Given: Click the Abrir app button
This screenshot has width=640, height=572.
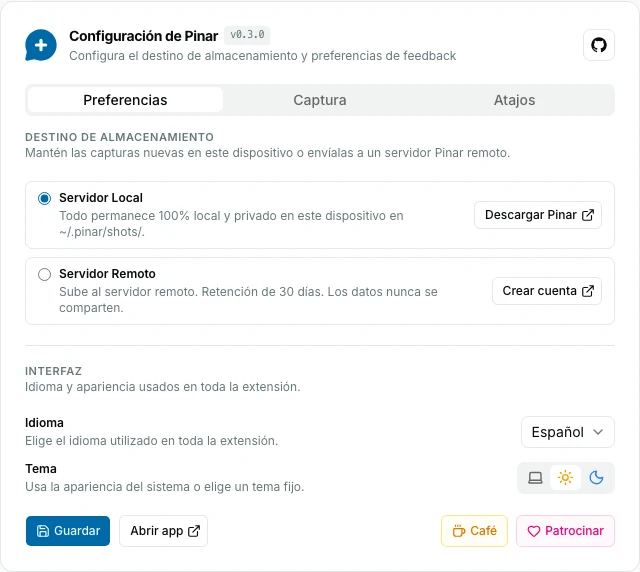Looking at the screenshot, I should click(x=163, y=531).
